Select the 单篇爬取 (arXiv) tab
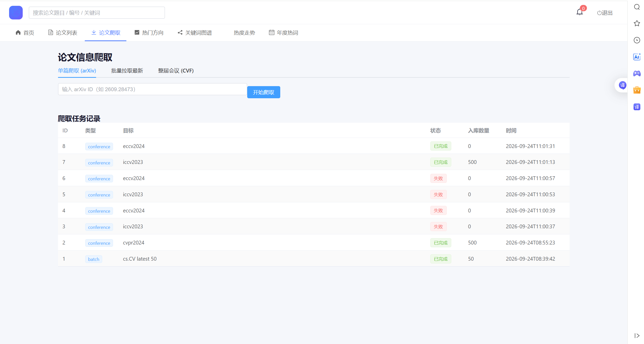 click(77, 71)
